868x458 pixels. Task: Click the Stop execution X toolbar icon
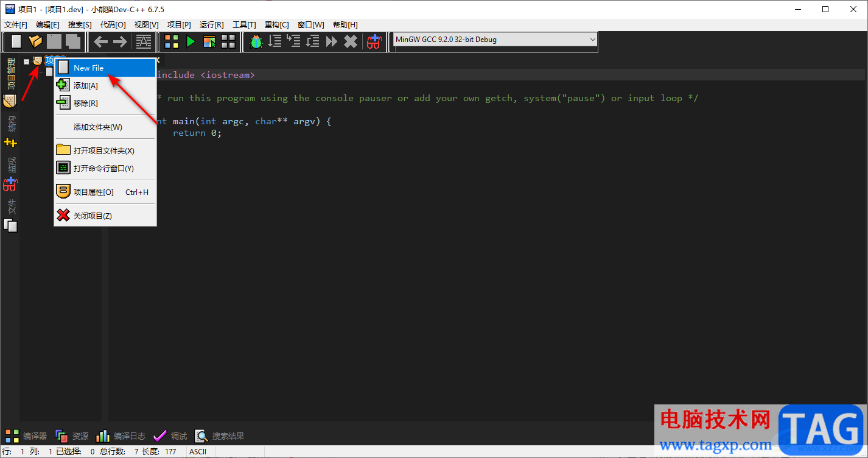pos(351,41)
